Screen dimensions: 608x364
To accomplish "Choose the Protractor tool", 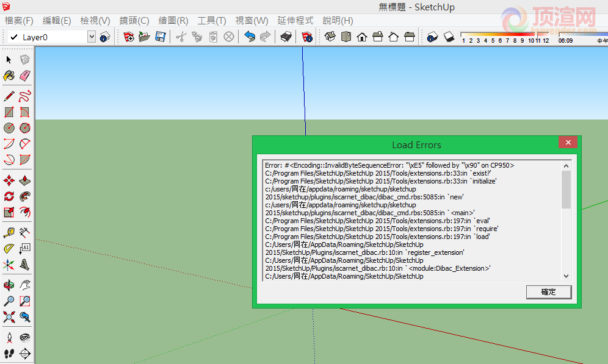I will point(9,249).
